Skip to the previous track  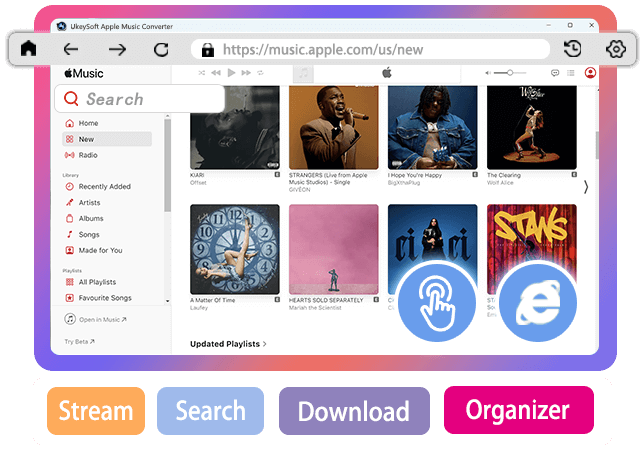click(x=216, y=73)
